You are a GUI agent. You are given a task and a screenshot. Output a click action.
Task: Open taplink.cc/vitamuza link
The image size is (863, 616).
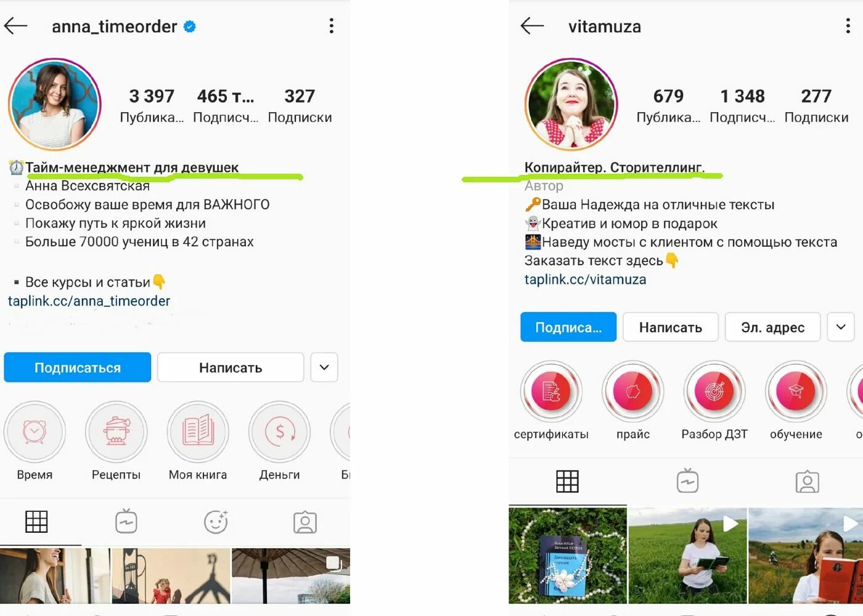[585, 280]
